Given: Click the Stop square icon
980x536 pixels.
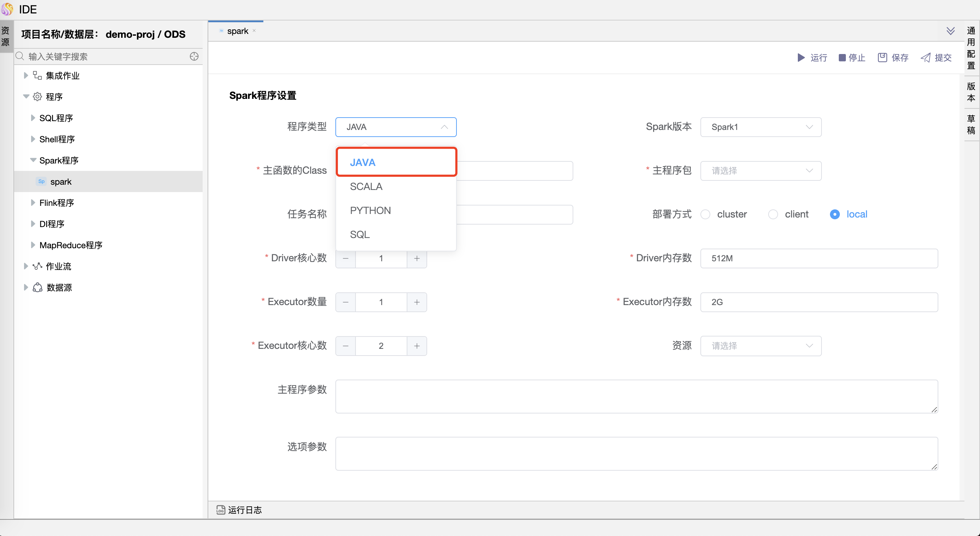Looking at the screenshot, I should point(842,58).
